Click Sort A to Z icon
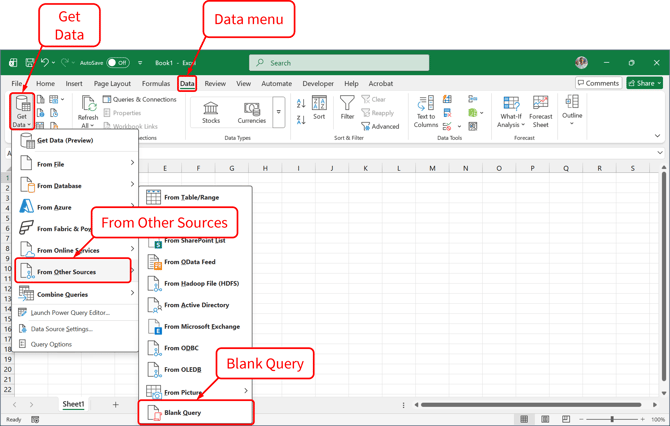The width and height of the screenshot is (670, 426). [301, 103]
